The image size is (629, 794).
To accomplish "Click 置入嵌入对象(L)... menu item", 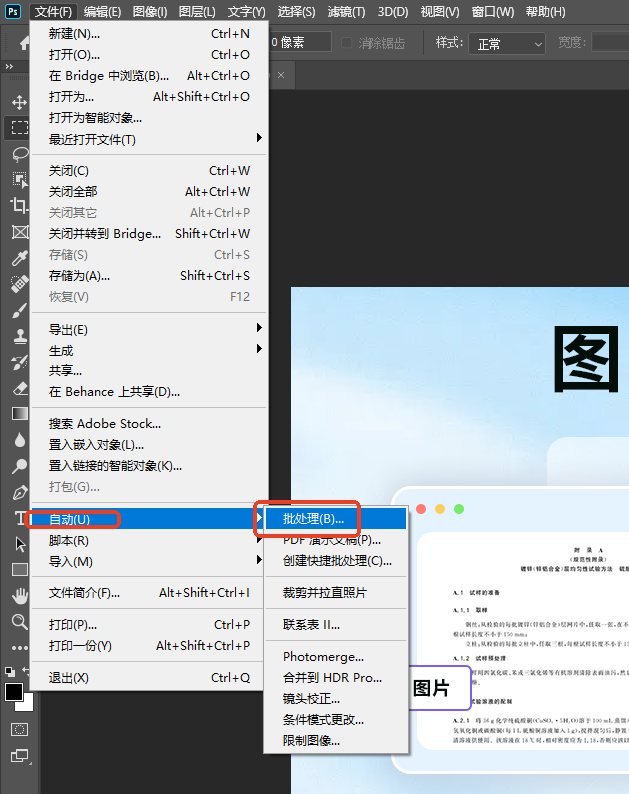I will click(149, 445).
